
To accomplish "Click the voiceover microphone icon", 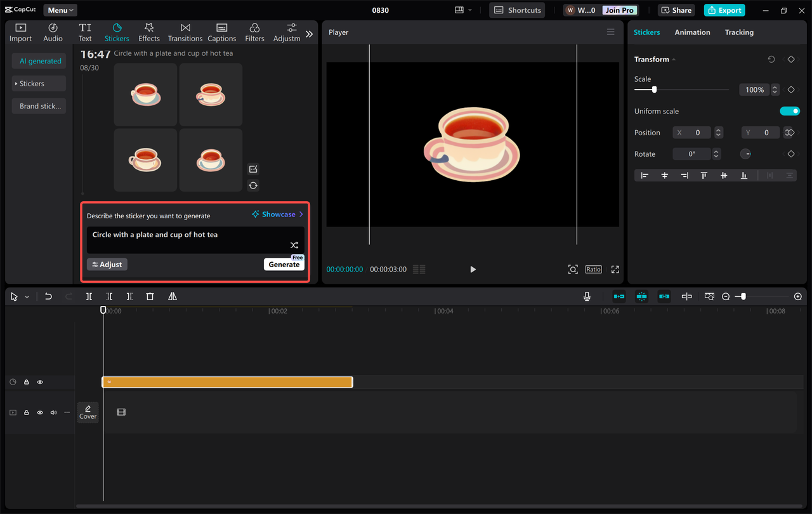I will click(587, 296).
